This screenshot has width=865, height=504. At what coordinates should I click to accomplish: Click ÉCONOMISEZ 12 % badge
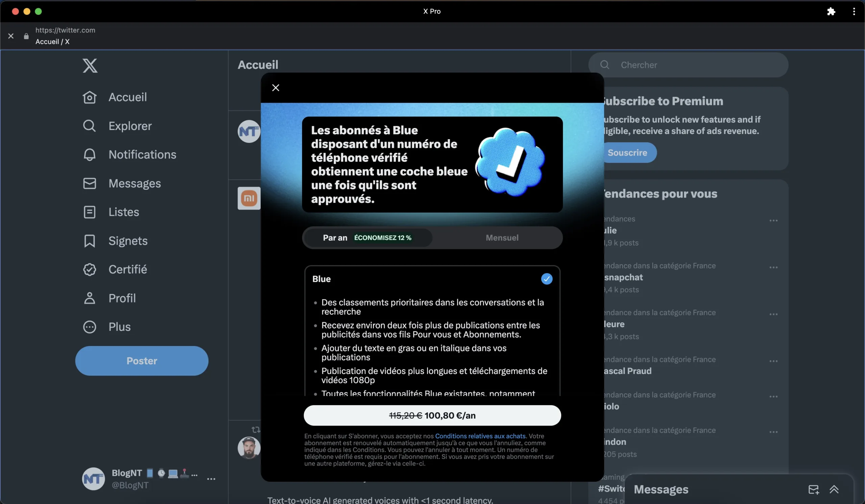coord(382,238)
